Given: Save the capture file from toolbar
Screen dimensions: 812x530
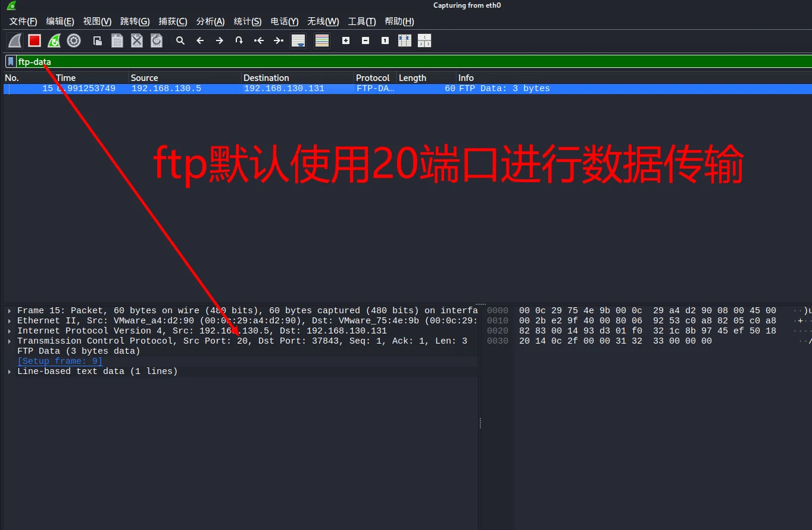Looking at the screenshot, I should 117,40.
